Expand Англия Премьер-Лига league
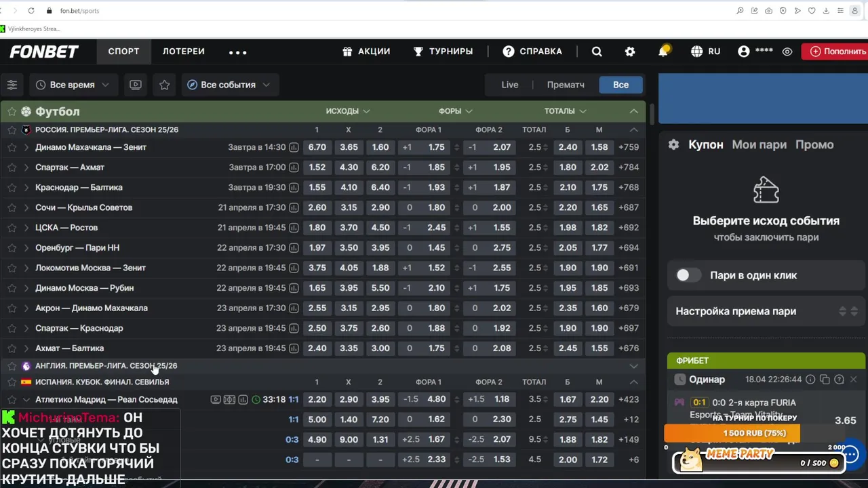Viewport: 868px width, 488px height. (x=633, y=366)
